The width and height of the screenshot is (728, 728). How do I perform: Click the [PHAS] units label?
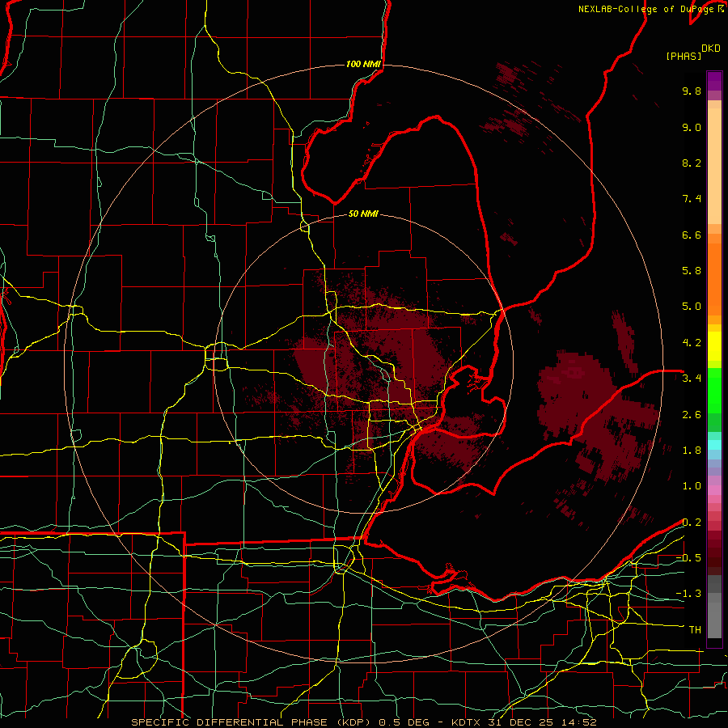click(x=684, y=56)
